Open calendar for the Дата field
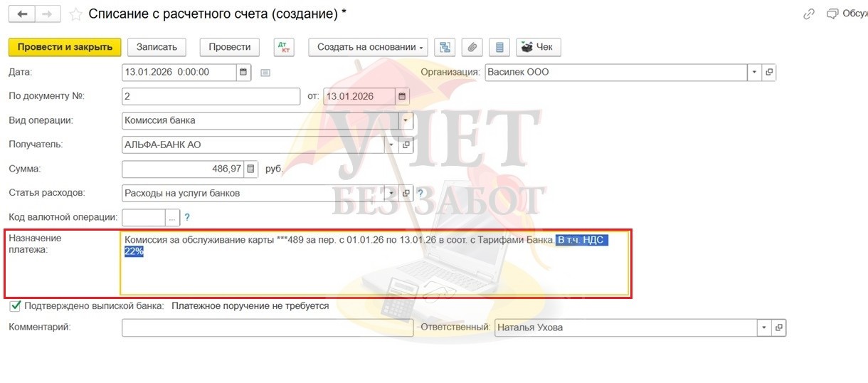The height and width of the screenshot is (383, 868). click(243, 72)
